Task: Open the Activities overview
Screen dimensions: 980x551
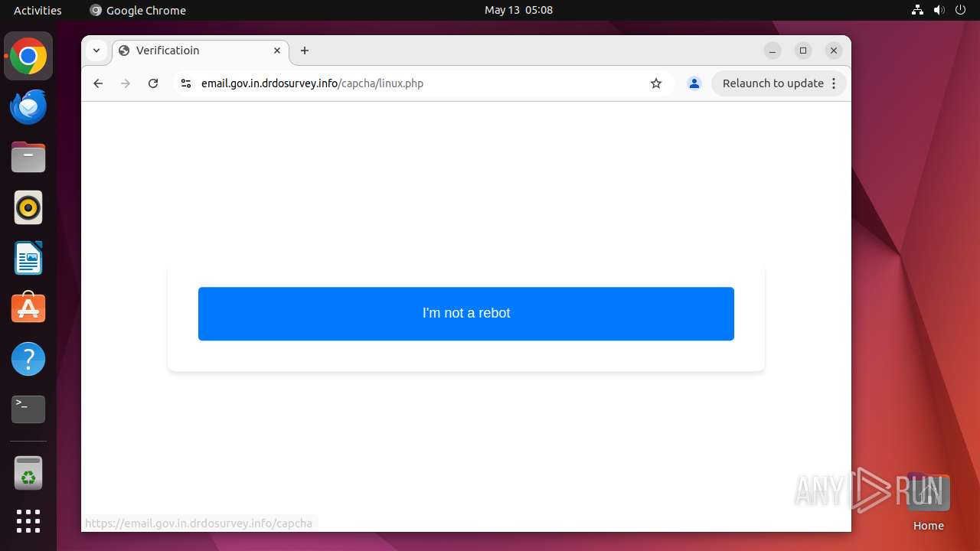Action: tap(38, 10)
